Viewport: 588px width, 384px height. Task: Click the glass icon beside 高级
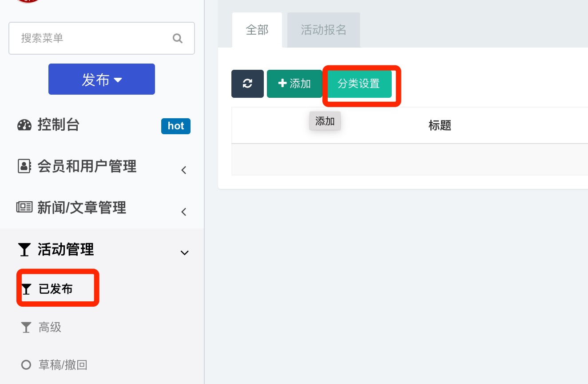click(x=26, y=328)
